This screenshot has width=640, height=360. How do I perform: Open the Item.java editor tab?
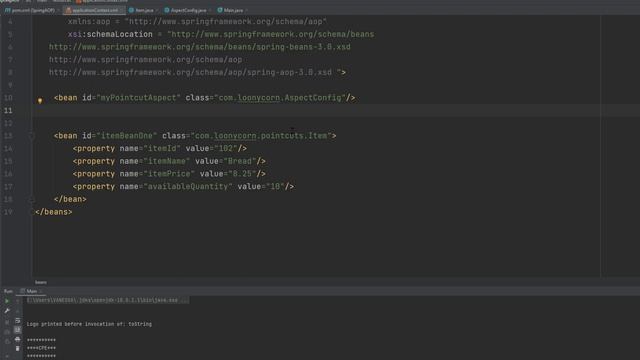click(x=143, y=10)
